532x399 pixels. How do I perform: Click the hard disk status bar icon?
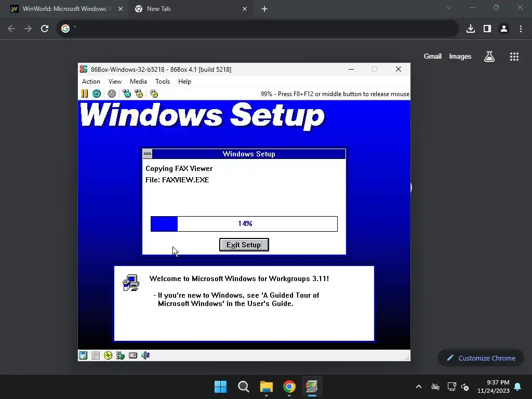click(x=133, y=355)
